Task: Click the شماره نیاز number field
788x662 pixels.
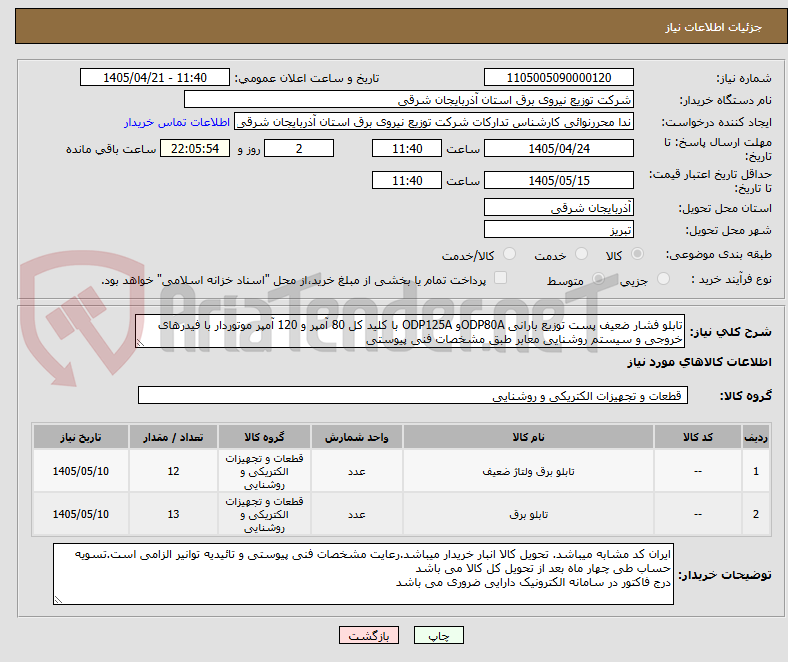Action: coord(558,77)
